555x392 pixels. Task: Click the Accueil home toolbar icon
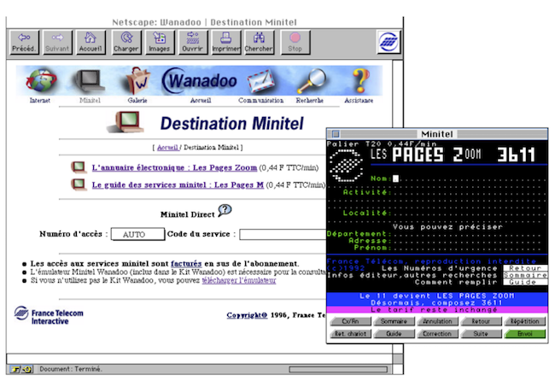pos(91,42)
